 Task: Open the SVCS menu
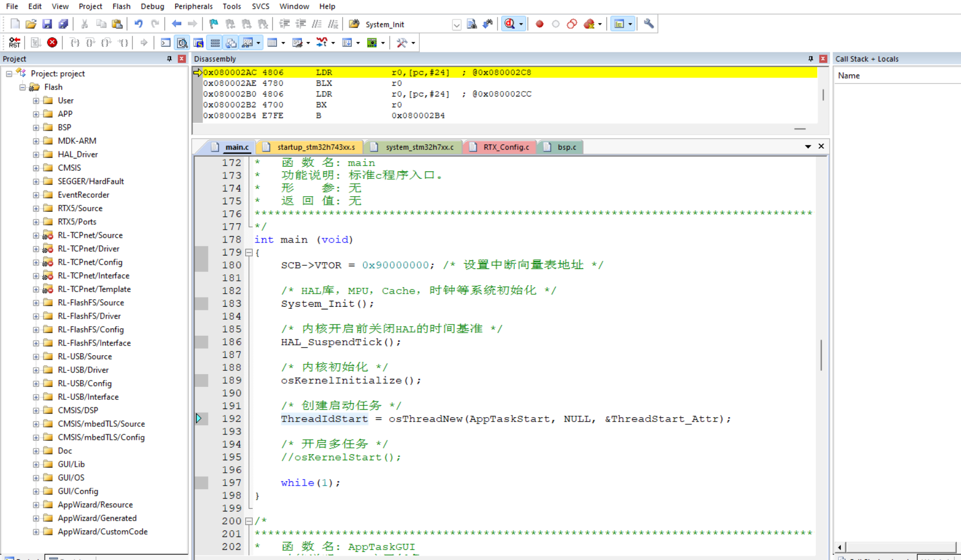point(260,6)
